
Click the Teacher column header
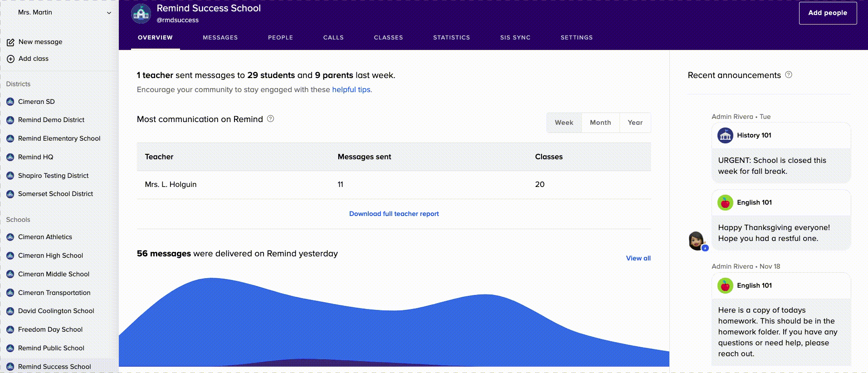tap(159, 157)
